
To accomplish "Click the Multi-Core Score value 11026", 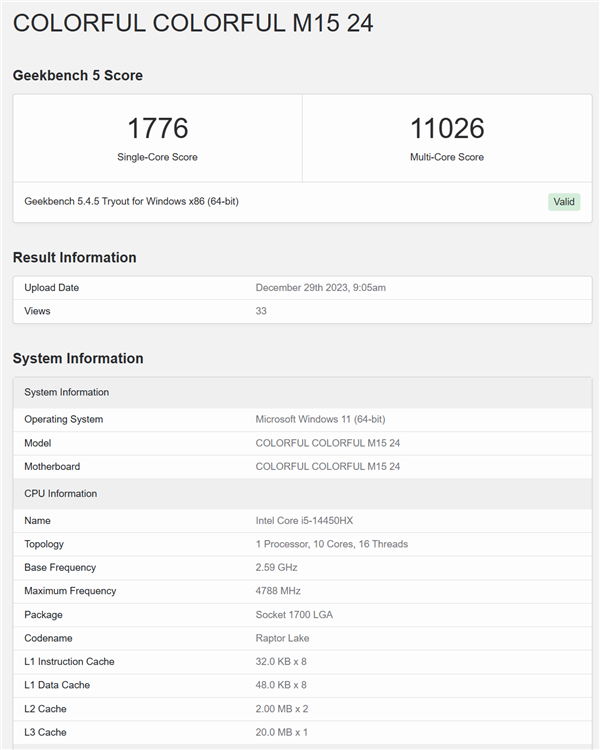I will coord(446,128).
